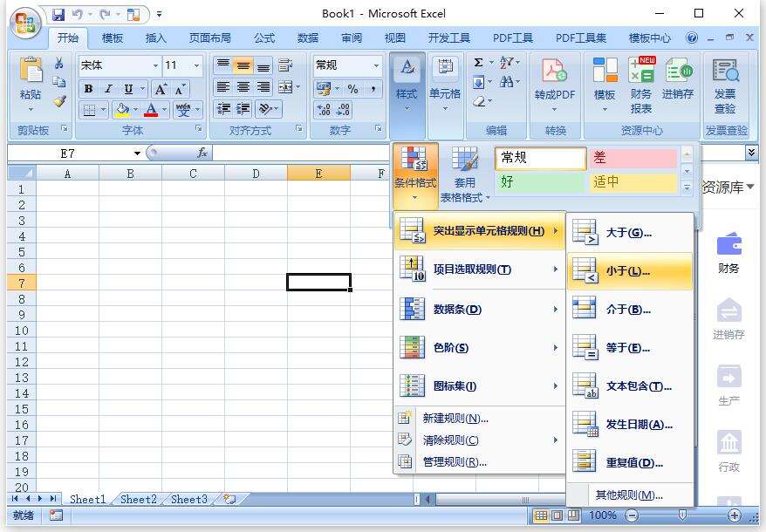
Task: Open the borders dropdown arrow
Action: pyautogui.click(x=103, y=109)
